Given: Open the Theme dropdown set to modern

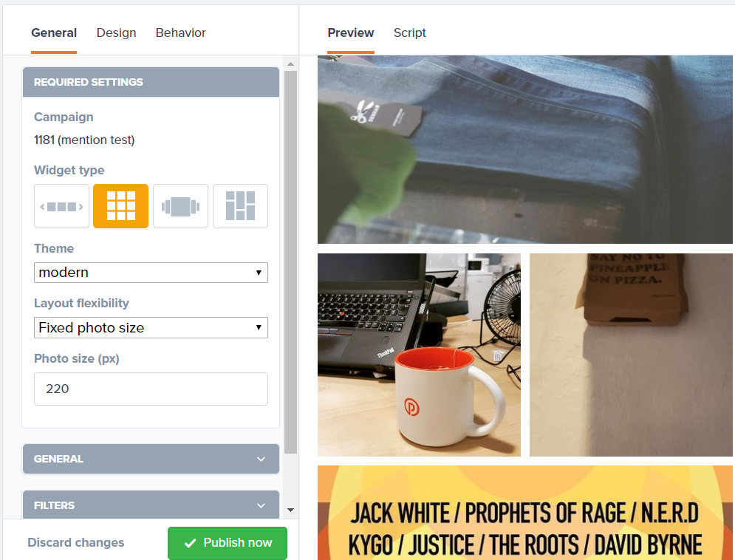Looking at the screenshot, I should tap(151, 273).
